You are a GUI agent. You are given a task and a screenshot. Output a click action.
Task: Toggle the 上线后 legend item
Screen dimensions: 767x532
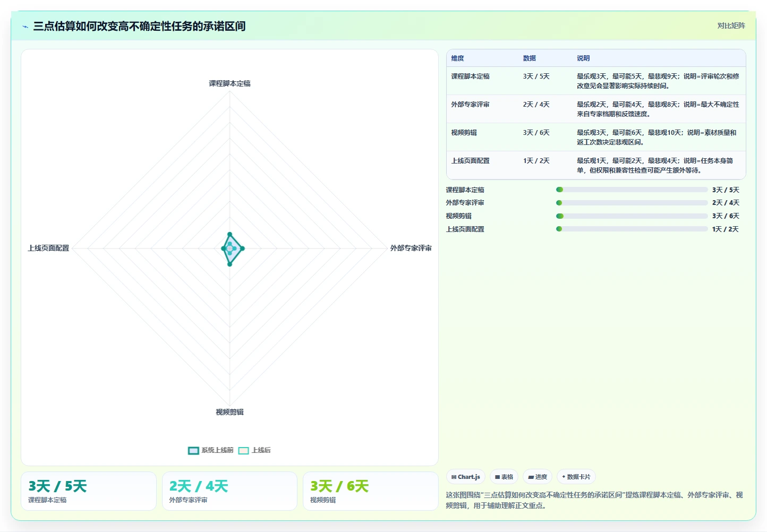click(254, 450)
